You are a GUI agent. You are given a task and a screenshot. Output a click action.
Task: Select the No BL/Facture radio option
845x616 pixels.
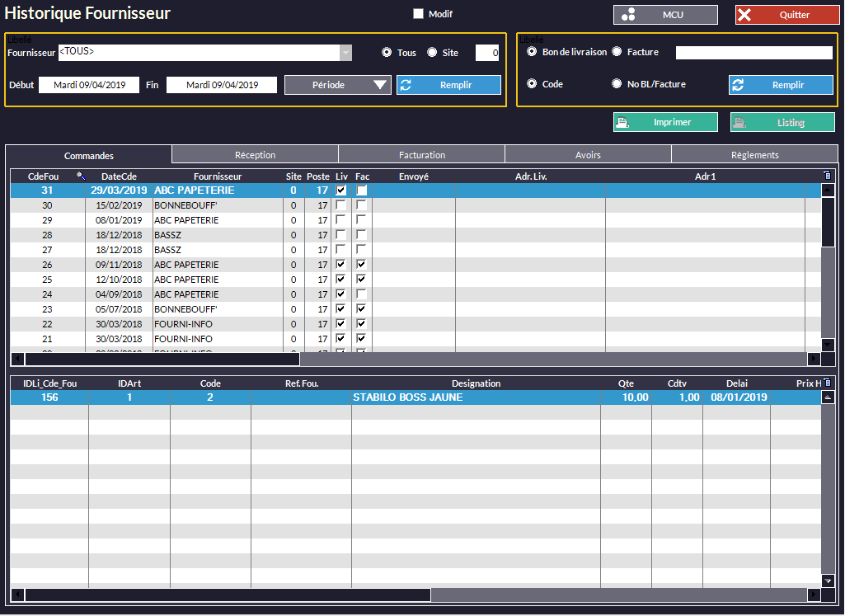pyautogui.click(x=617, y=84)
